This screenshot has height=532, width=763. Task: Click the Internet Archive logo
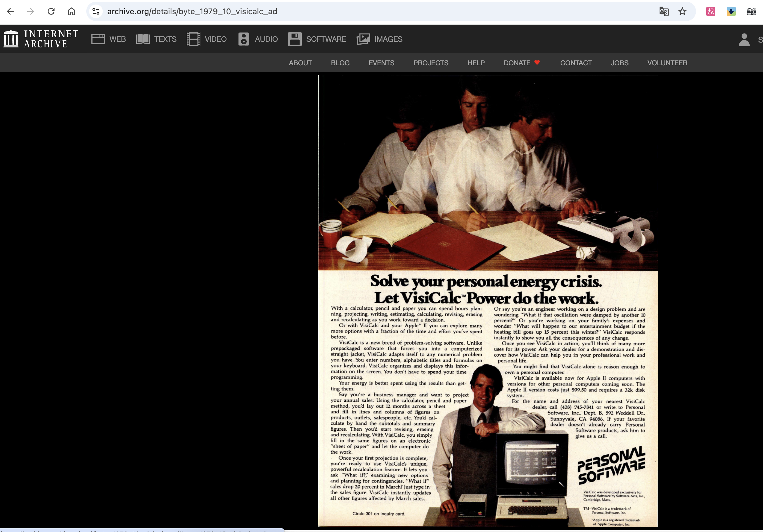pyautogui.click(x=41, y=39)
